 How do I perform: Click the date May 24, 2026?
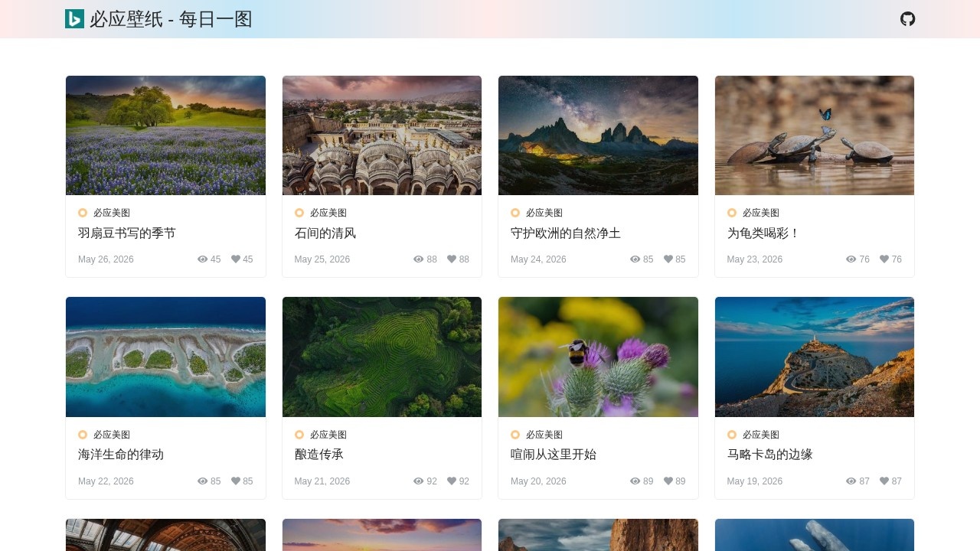click(x=538, y=259)
